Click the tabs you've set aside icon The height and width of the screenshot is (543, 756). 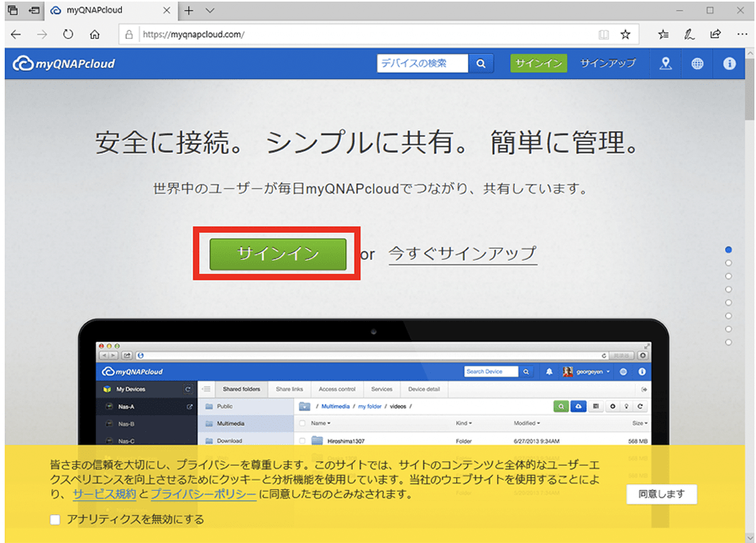(x=13, y=10)
